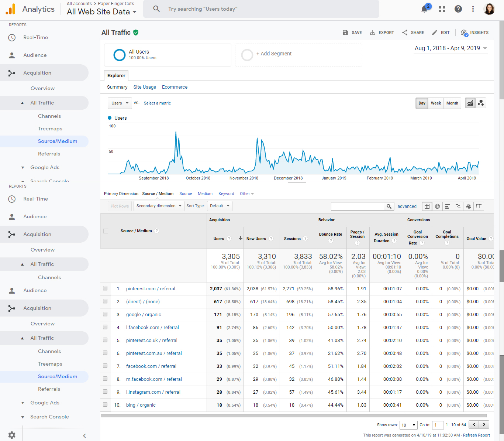The height and width of the screenshot is (441, 504).
Task: Select the Performance bar view icon
Action: click(448, 206)
